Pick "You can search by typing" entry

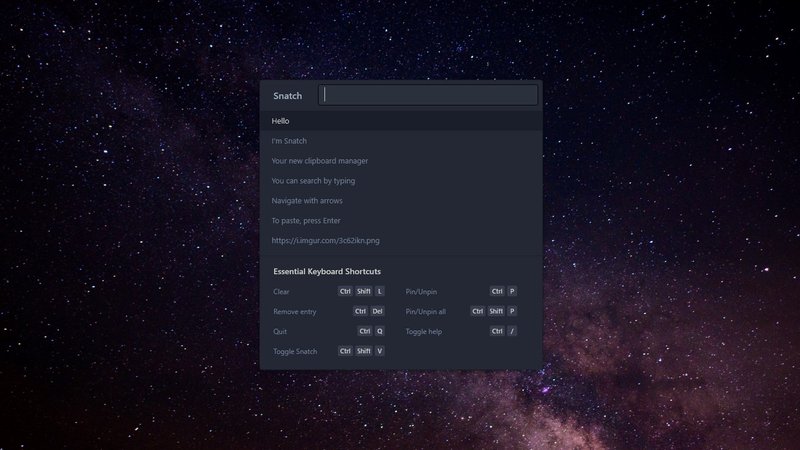pyautogui.click(x=313, y=181)
